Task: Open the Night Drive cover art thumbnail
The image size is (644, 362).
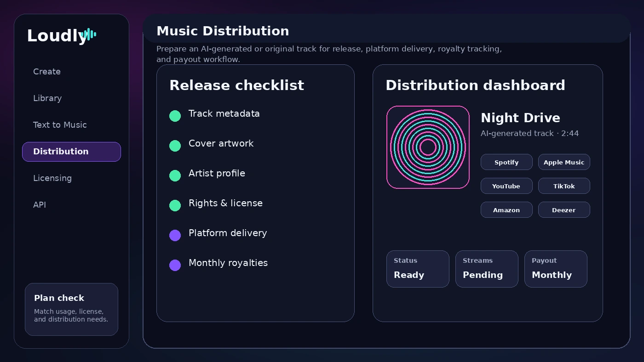Action: [x=428, y=147]
